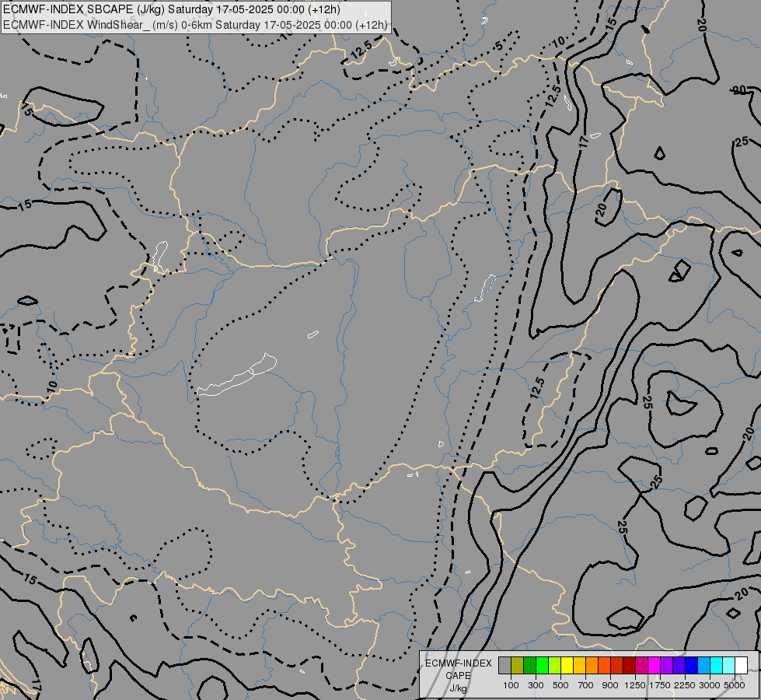Image resolution: width=761 pixels, height=700 pixels.
Task: Click the bright magenta legend swatch
Action: (x=655, y=665)
